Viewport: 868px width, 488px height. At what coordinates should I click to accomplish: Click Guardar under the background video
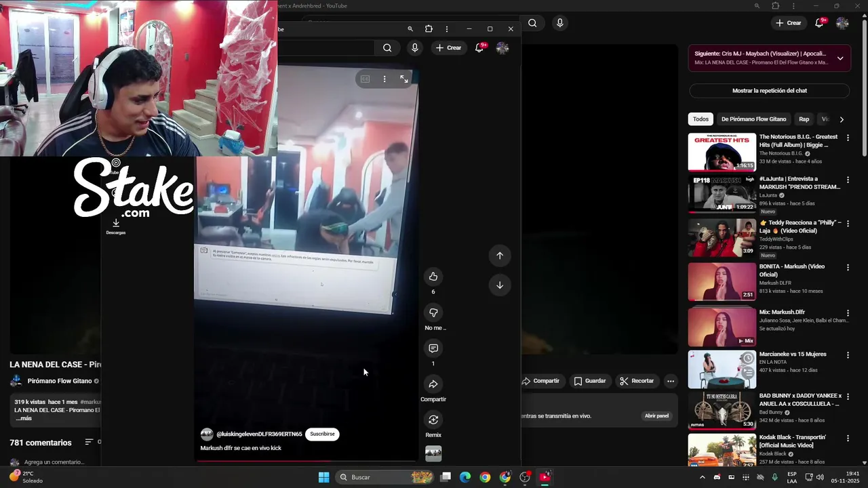(x=590, y=381)
